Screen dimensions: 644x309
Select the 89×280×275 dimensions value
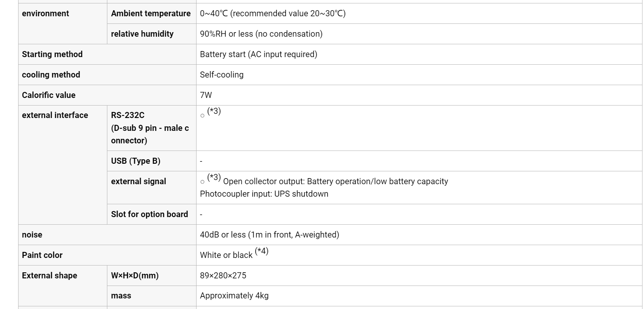tap(223, 276)
